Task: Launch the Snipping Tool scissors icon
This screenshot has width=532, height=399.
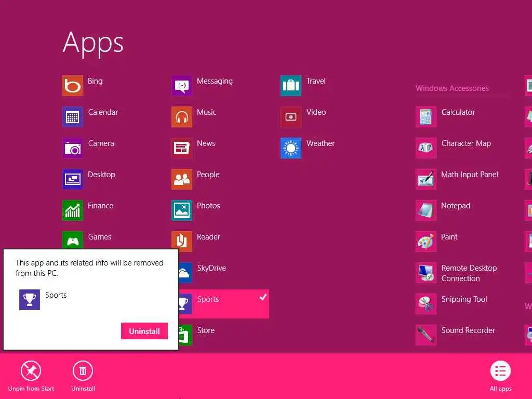Action: click(x=426, y=304)
